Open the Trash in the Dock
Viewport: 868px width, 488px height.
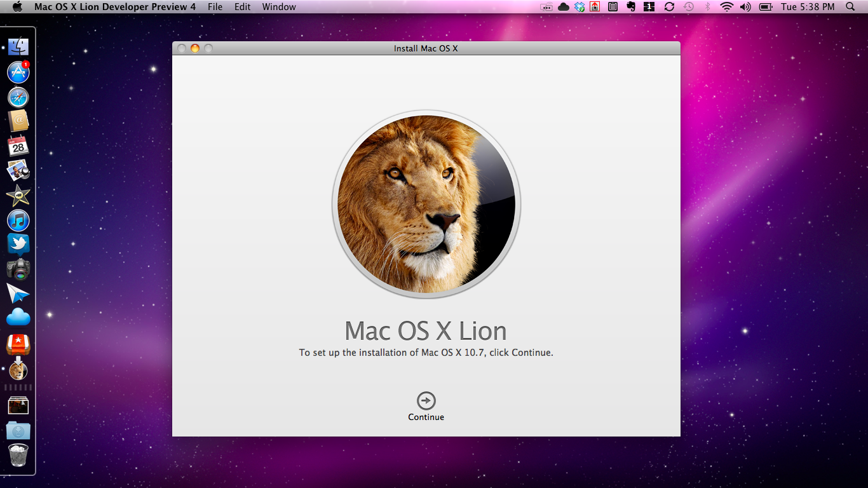click(18, 455)
